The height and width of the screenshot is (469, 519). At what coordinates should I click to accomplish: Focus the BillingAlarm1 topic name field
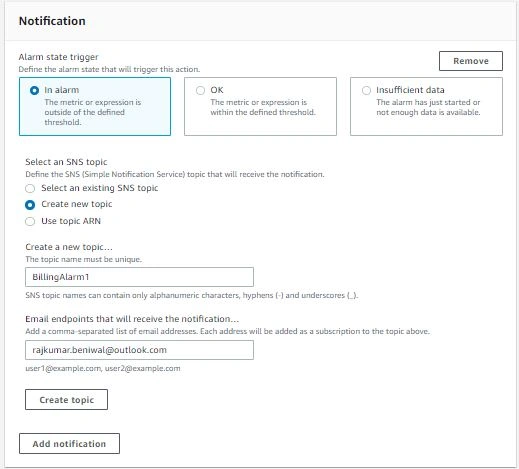(139, 277)
